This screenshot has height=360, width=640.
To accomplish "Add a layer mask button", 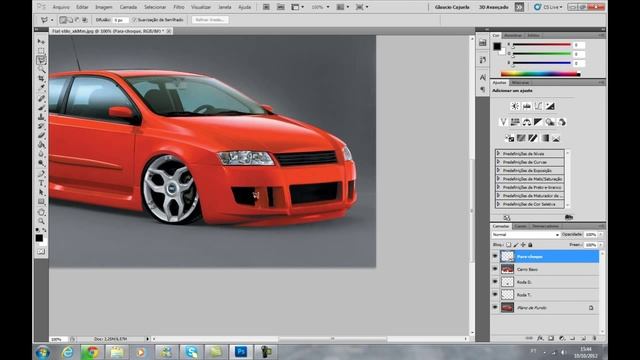I will point(551,338).
